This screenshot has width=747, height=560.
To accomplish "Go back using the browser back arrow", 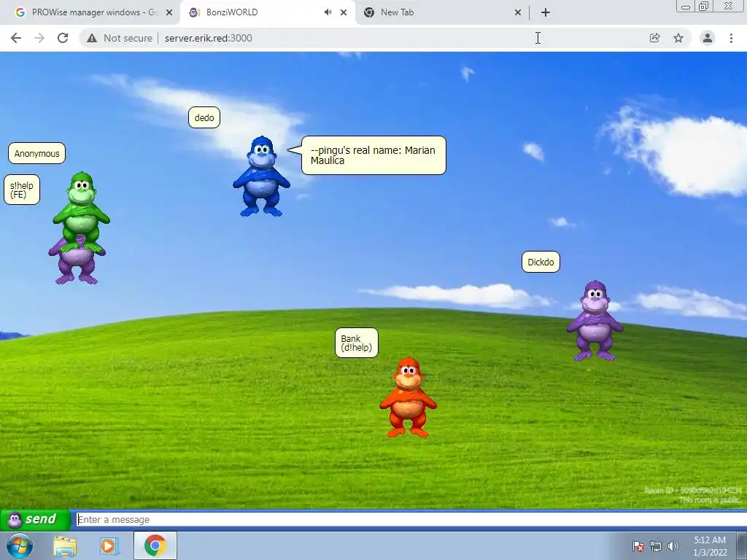I will pos(16,38).
